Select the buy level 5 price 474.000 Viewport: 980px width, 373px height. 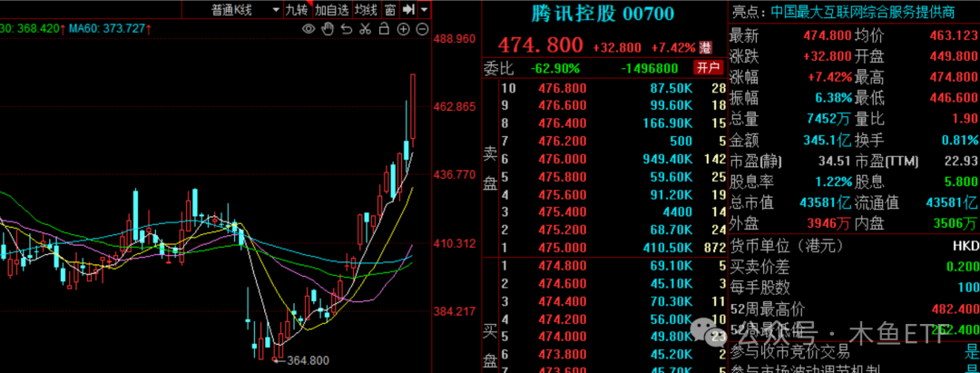click(x=563, y=338)
